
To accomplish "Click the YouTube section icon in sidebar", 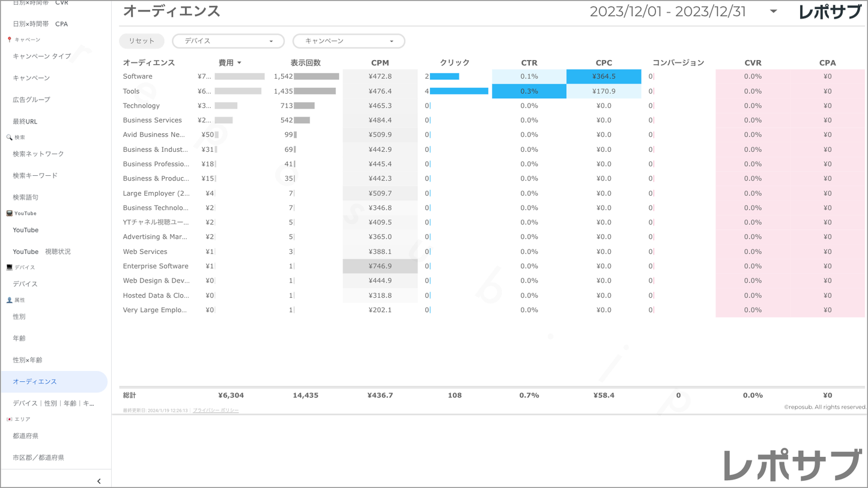I will [x=9, y=213].
